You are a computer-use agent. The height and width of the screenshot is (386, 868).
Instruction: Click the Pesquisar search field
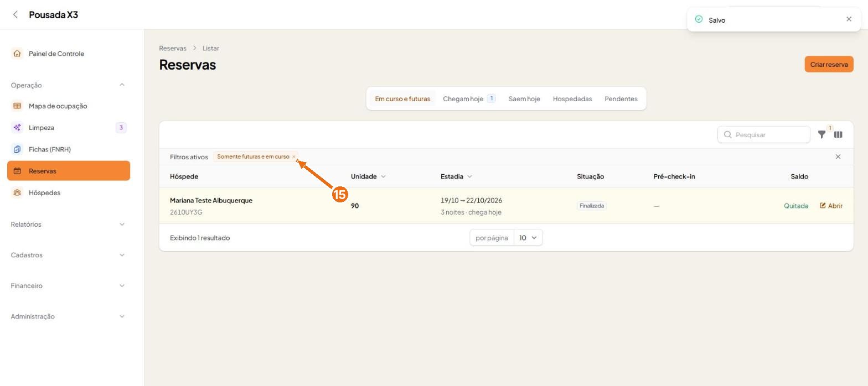(764, 135)
